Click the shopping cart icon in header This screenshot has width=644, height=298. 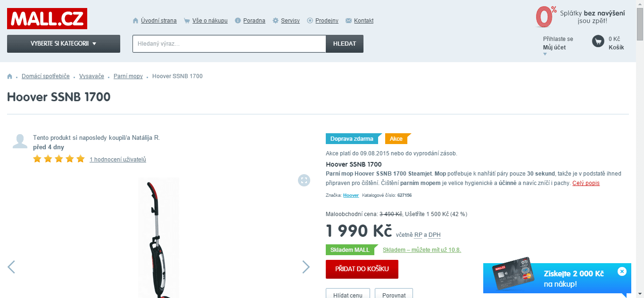[x=598, y=41]
